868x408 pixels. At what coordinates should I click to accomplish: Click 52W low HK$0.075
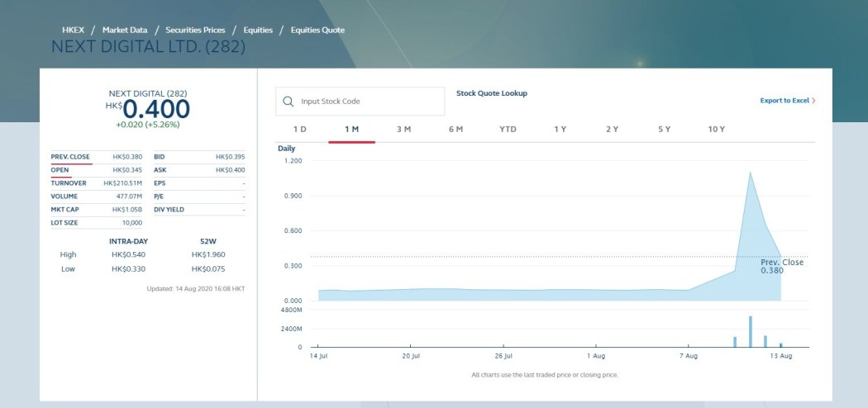(208, 269)
